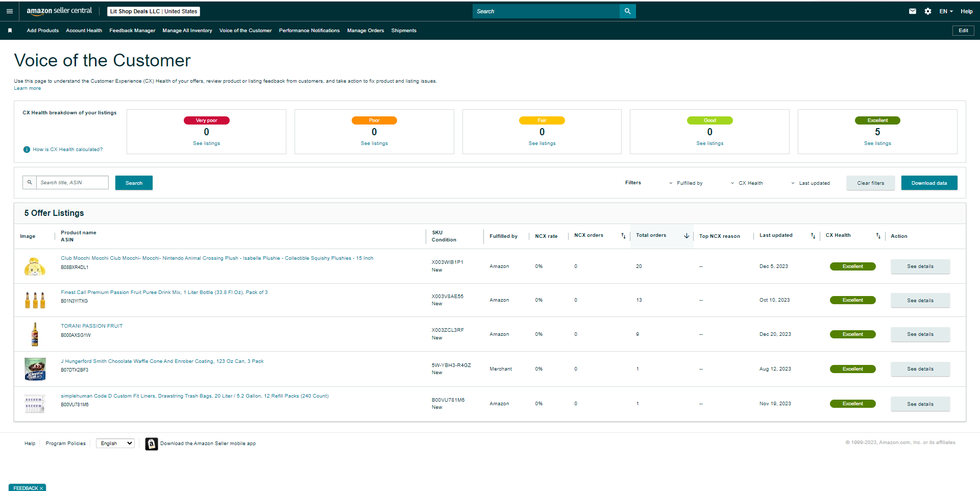Open Manage Orders menu item
Screen dimensions: 980x491
pyautogui.click(x=365, y=31)
